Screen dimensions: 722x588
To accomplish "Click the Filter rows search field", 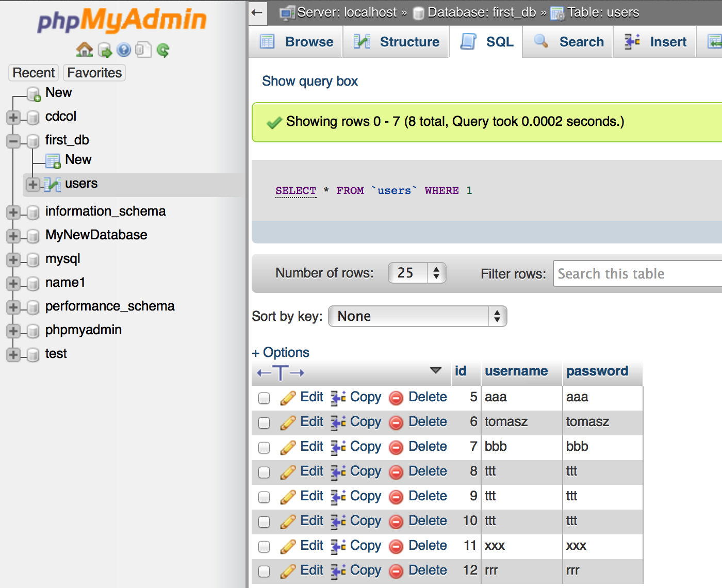I will pyautogui.click(x=637, y=273).
